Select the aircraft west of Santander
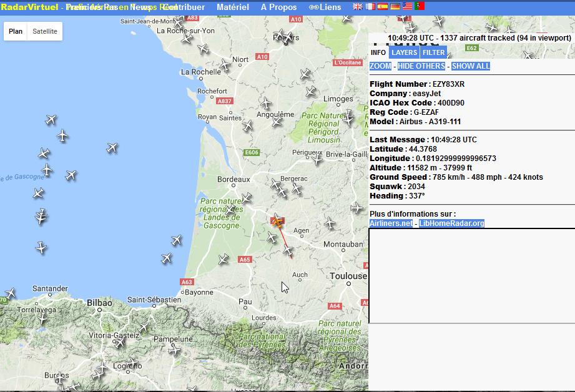This screenshot has height=392, width=575. pos(10,293)
